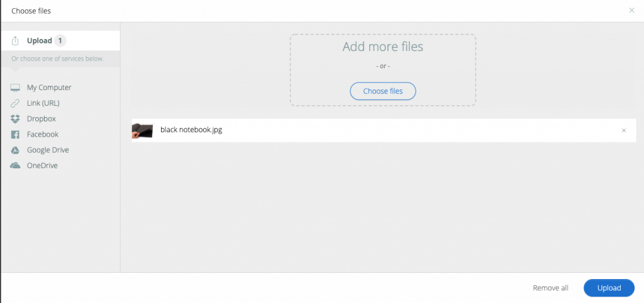Click the OneDrive cloud icon
Screen dimensions: 644x303
point(15,166)
